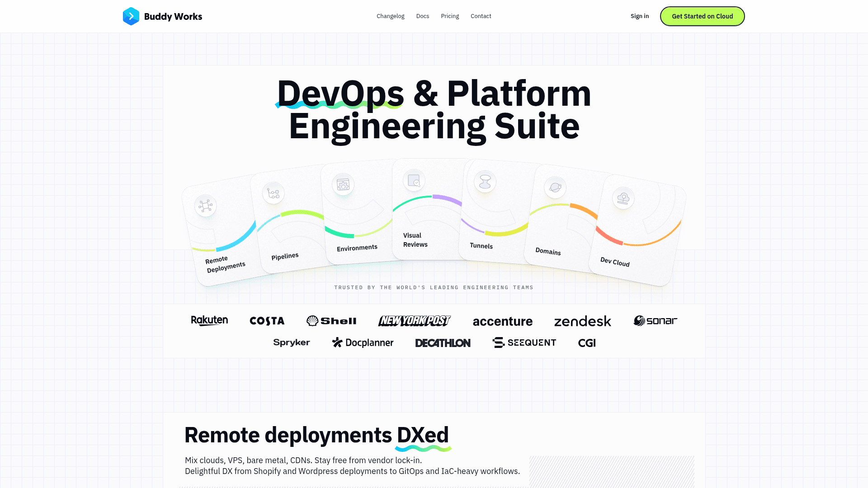Click the Dev Cloud card icon

coord(623,198)
